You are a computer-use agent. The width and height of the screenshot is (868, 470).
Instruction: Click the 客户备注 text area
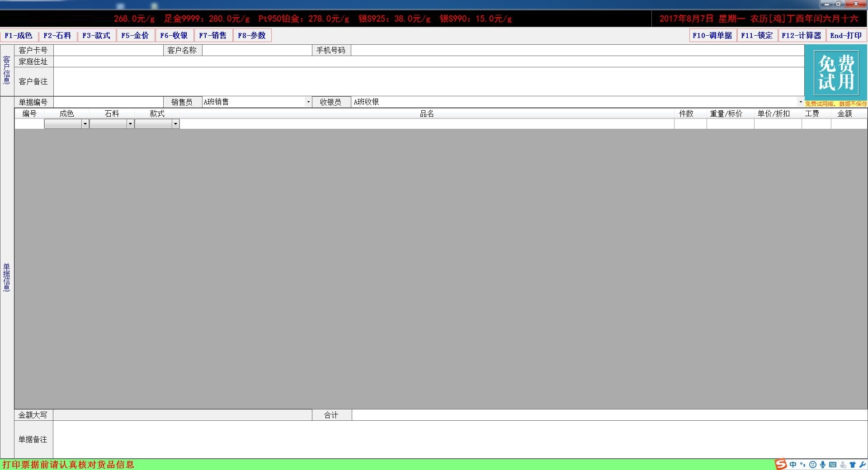pos(429,81)
